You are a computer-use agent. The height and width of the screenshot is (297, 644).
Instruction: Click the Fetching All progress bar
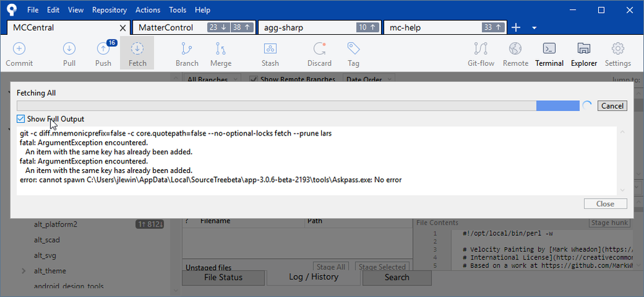tap(298, 106)
